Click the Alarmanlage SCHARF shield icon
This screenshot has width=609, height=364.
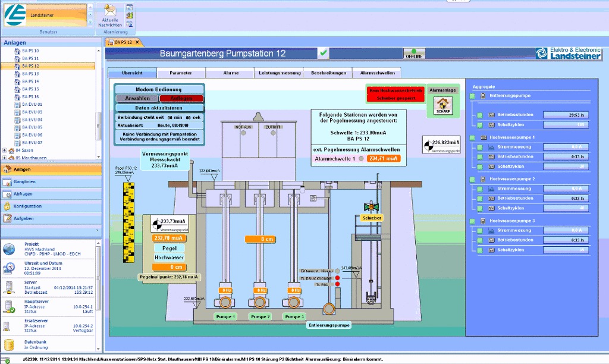point(442,105)
